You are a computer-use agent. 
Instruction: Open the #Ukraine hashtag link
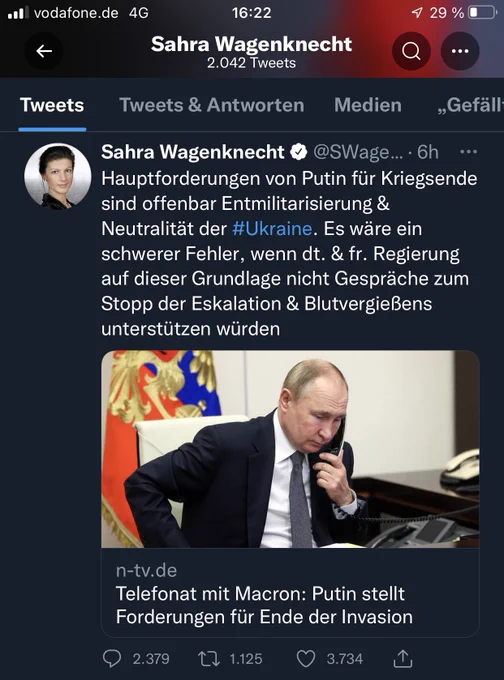pos(272,229)
